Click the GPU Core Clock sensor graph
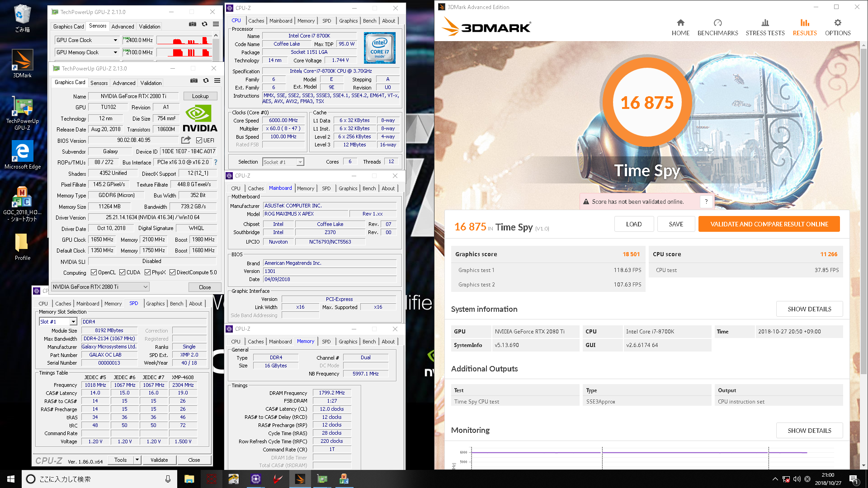Viewport: 868px width, 488px height. 184,40
